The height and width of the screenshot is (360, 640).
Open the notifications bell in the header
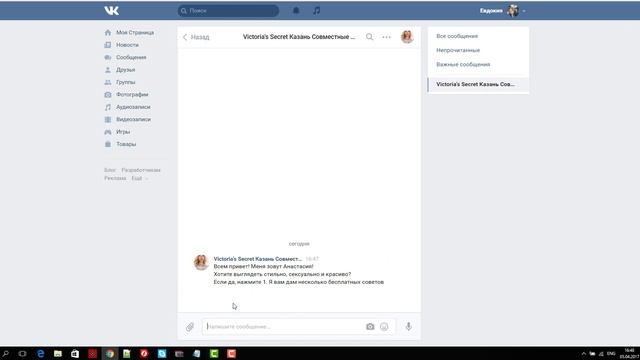296,11
